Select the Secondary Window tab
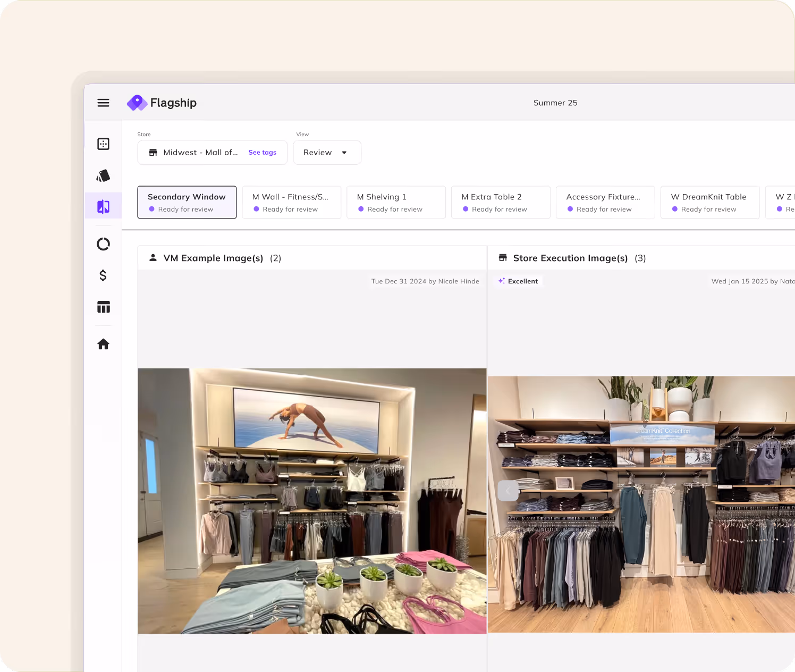This screenshot has width=795, height=672. click(x=187, y=202)
